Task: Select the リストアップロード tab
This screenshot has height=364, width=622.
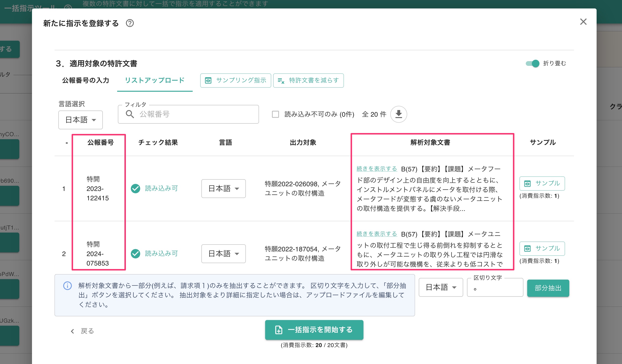Action: (155, 80)
